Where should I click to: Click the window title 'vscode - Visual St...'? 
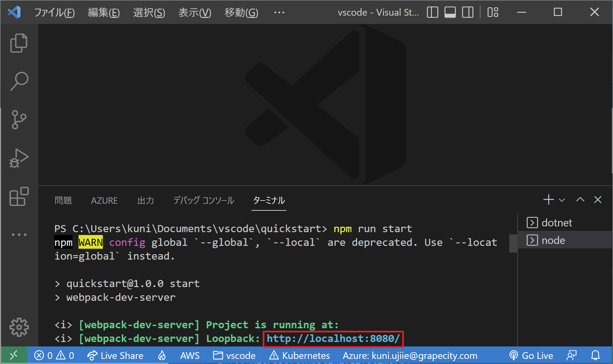[x=378, y=12]
